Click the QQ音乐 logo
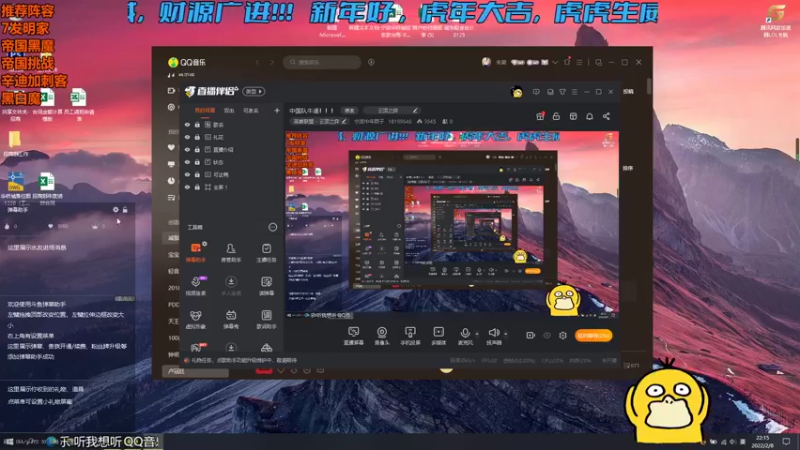The height and width of the screenshot is (450, 800). (x=187, y=62)
